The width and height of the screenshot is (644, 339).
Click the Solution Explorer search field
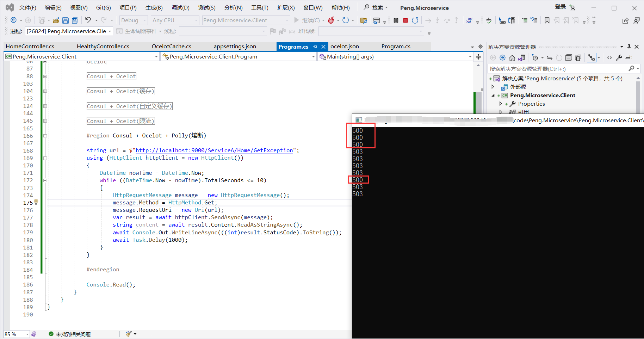(564, 69)
